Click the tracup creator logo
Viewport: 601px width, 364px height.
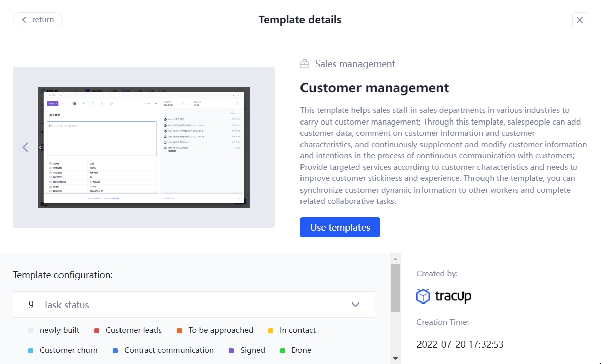pos(444,296)
